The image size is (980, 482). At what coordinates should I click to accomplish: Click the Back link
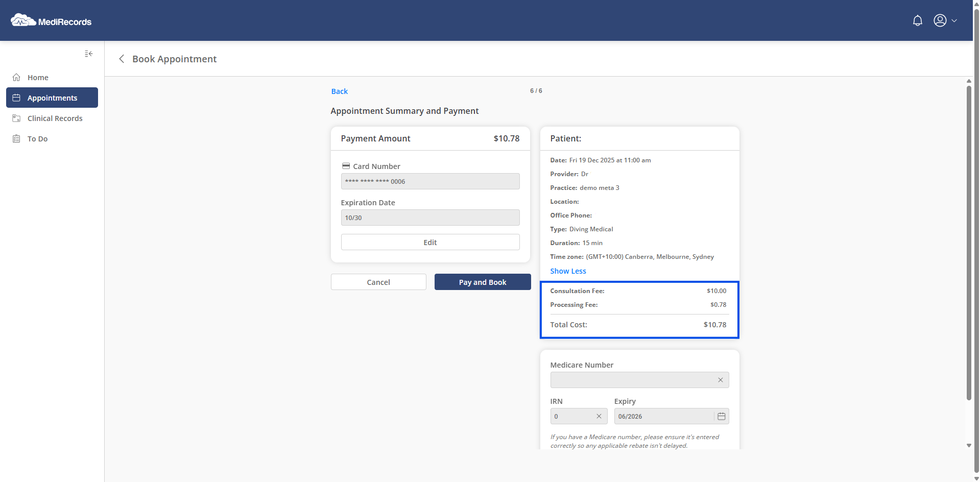[x=339, y=91]
